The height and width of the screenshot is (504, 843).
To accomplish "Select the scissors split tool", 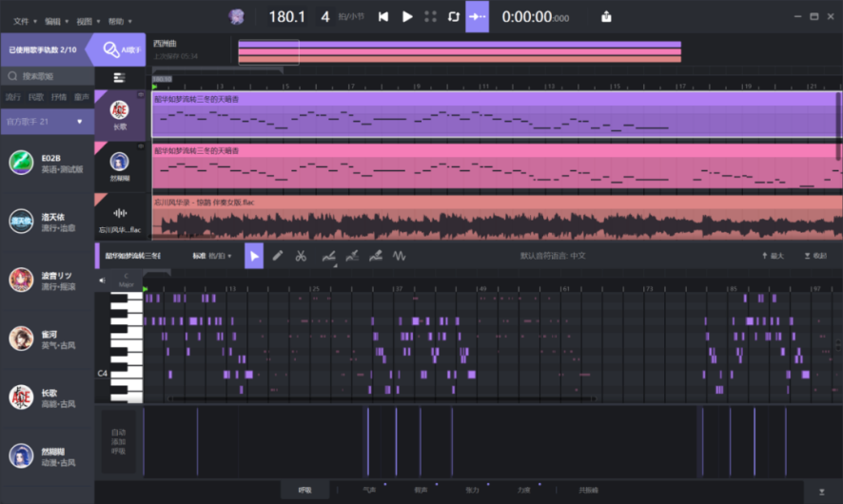I will pyautogui.click(x=301, y=256).
